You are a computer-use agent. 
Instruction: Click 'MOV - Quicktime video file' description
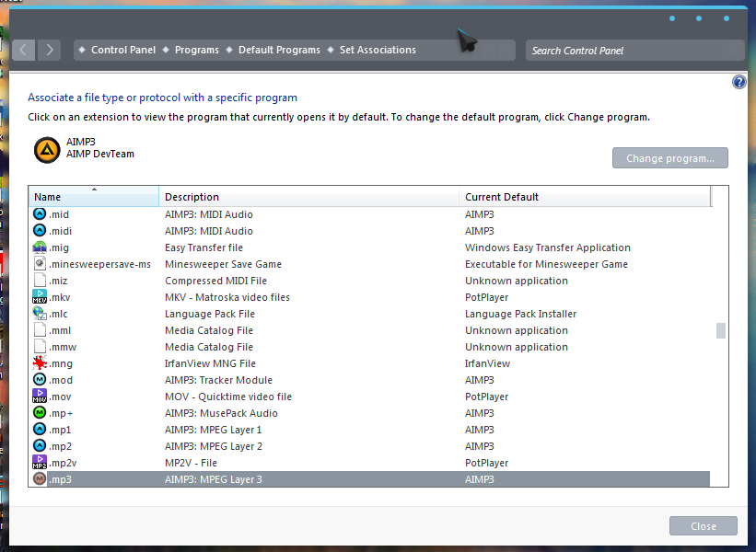click(x=228, y=397)
